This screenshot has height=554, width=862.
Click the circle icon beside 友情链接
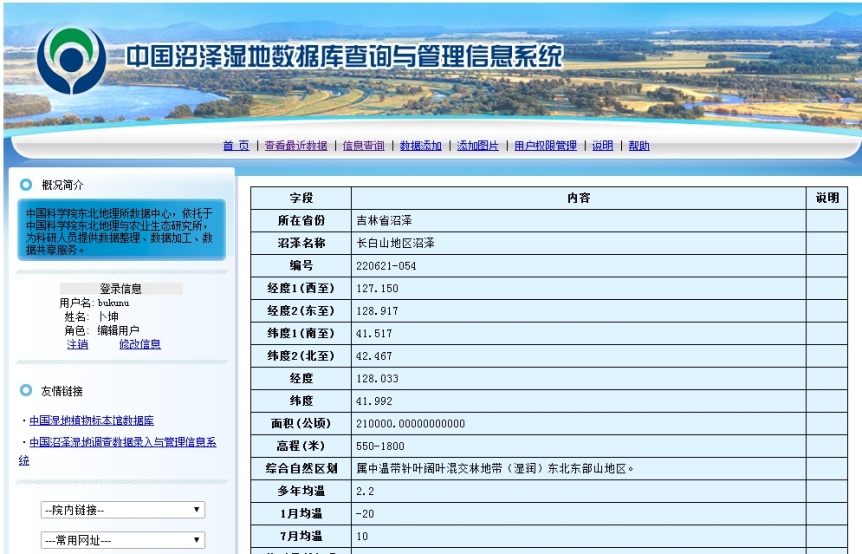tap(26, 390)
